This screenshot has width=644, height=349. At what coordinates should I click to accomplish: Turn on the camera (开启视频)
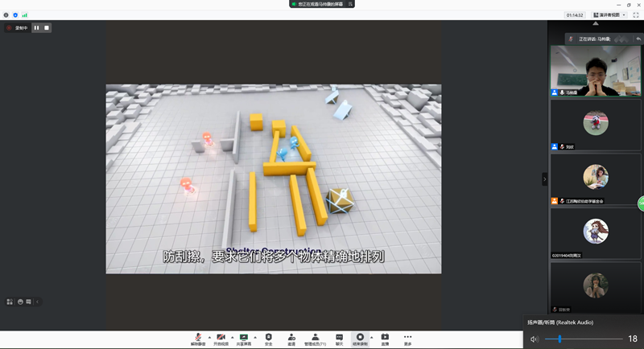(x=221, y=337)
